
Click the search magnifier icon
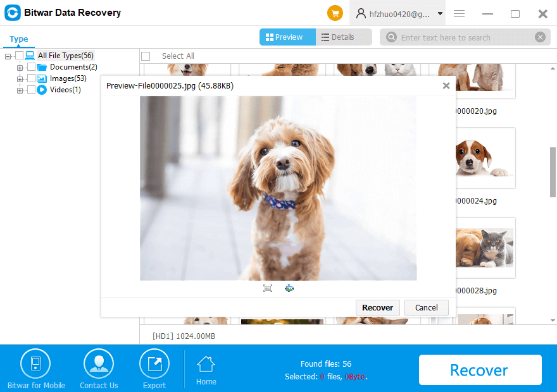click(x=391, y=37)
